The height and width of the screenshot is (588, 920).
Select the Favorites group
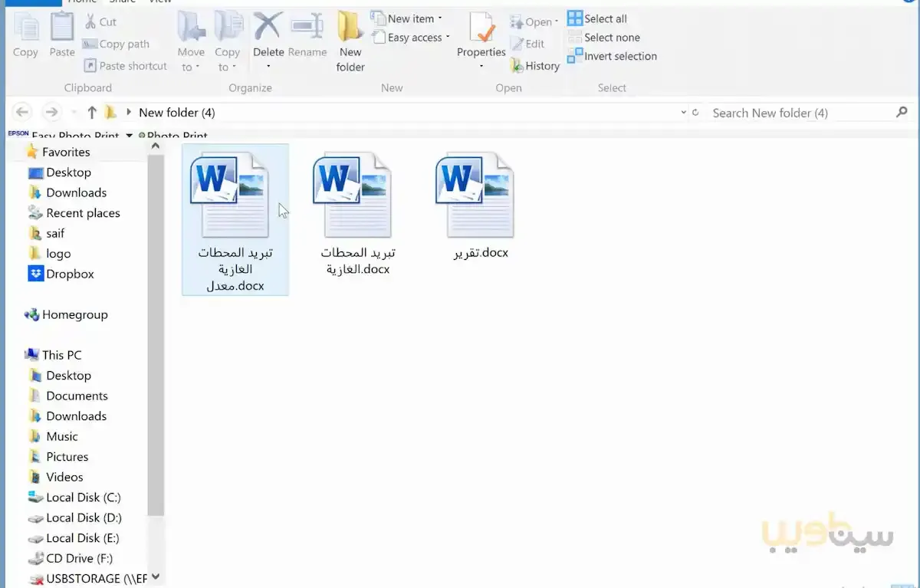pos(58,152)
